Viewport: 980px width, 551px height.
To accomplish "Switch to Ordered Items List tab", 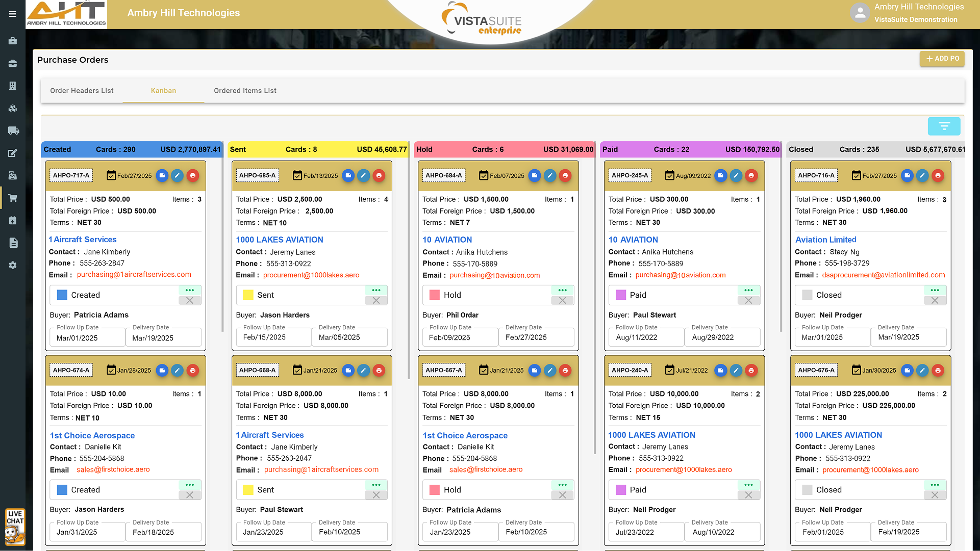I will point(245,91).
